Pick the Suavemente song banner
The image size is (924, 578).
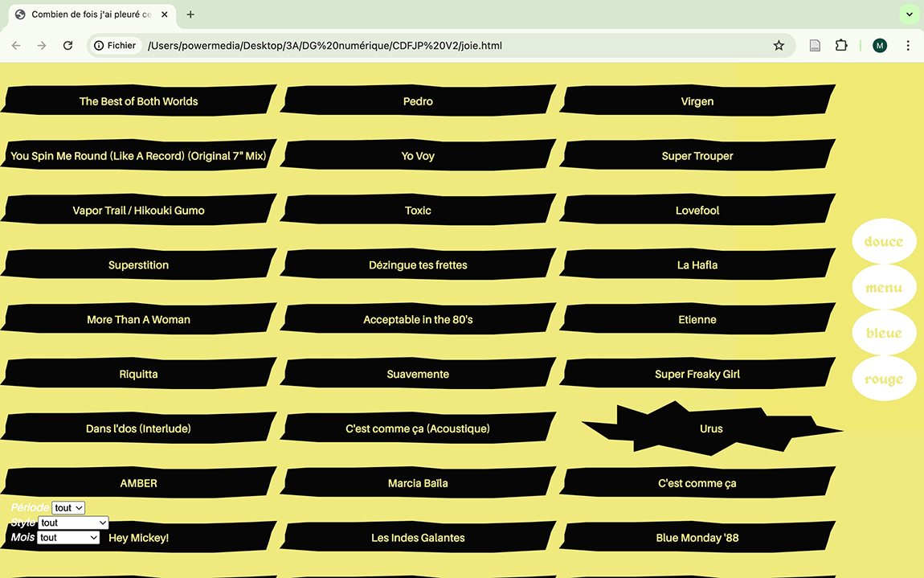tap(418, 374)
